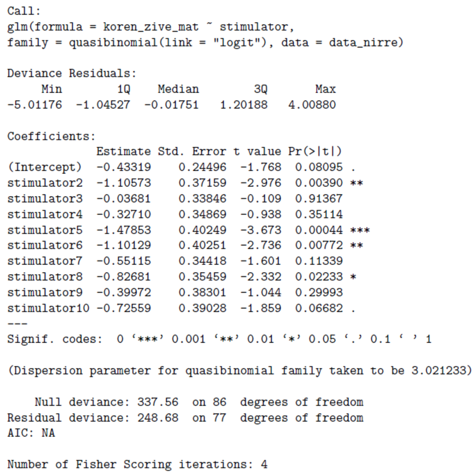The height and width of the screenshot is (474, 476).
Task: Click the stimulator5 estimate -1.47853
Action: pos(124,230)
